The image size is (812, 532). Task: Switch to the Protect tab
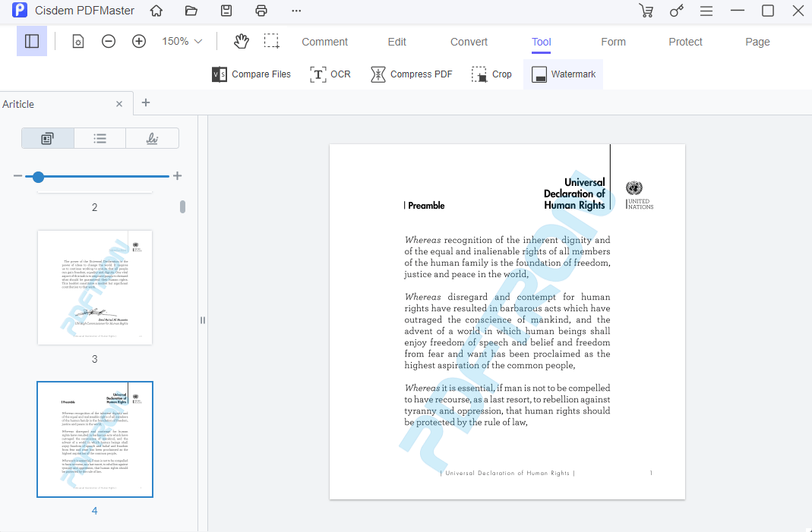(685, 42)
